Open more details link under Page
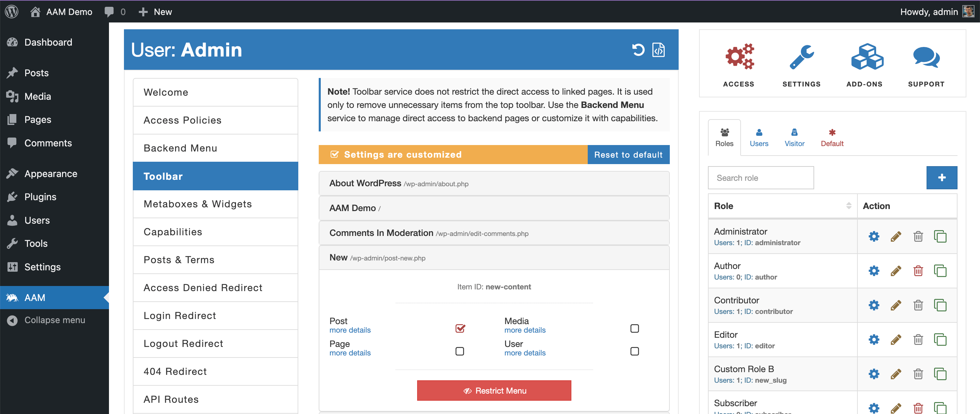This screenshot has height=414, width=980. point(350,353)
